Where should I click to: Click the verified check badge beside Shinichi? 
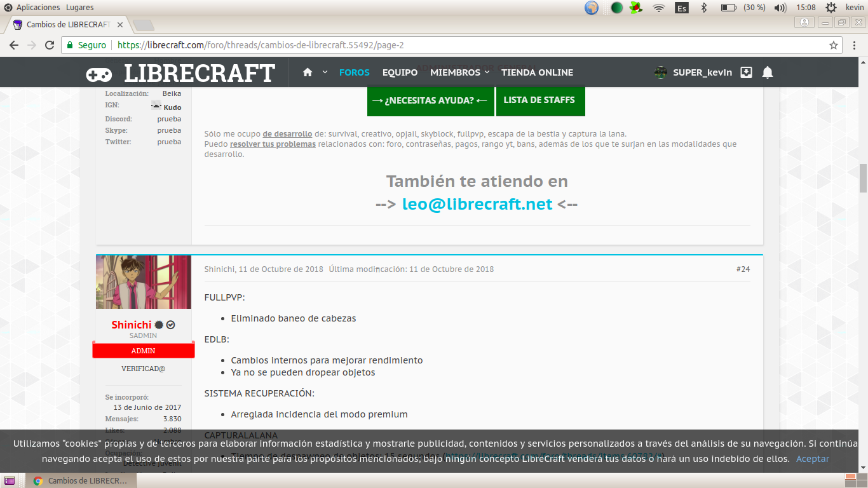(171, 325)
